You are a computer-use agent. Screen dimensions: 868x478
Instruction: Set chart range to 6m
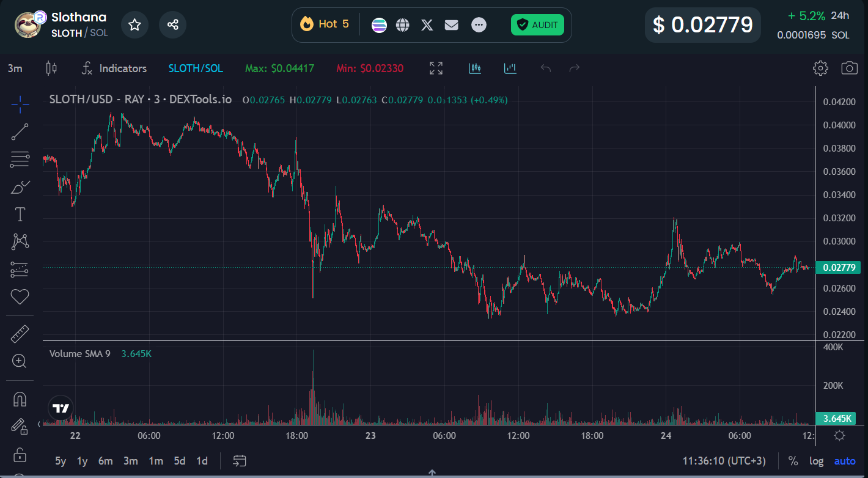click(106, 461)
